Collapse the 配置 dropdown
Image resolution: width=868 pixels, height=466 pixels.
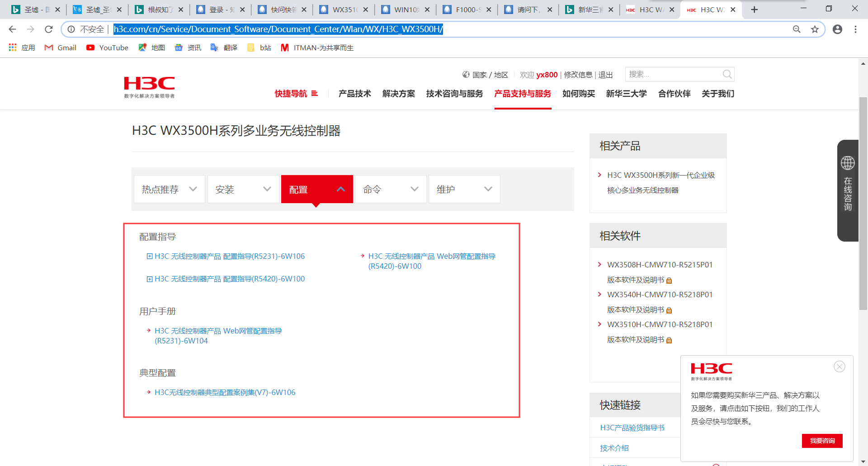pyautogui.click(x=316, y=189)
